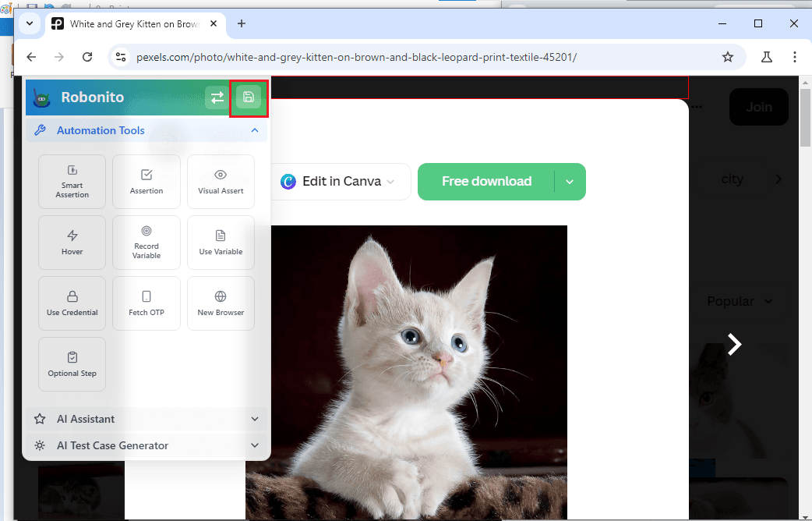Open the Popular sort dropdown
The image size is (812, 521).
point(740,301)
